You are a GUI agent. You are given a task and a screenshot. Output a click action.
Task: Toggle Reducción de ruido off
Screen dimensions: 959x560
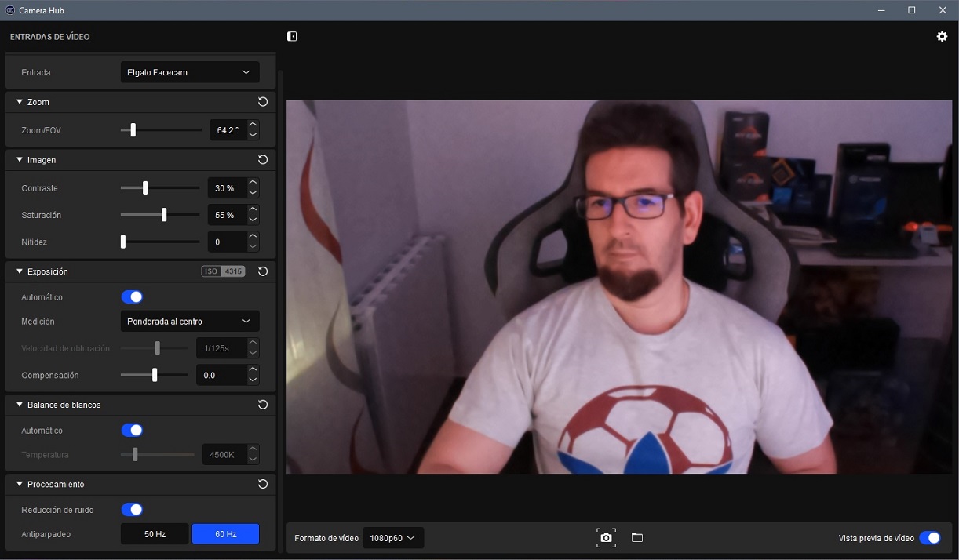[x=132, y=510]
